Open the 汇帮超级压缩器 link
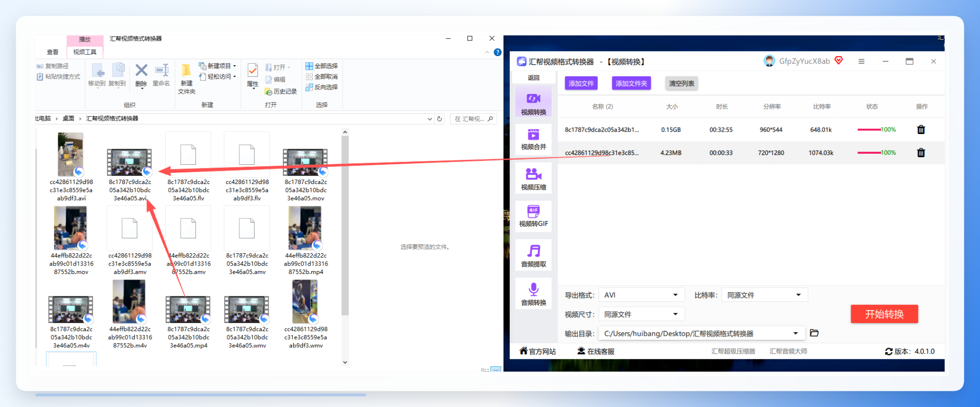Screen dimensions: 980x407 733,351
